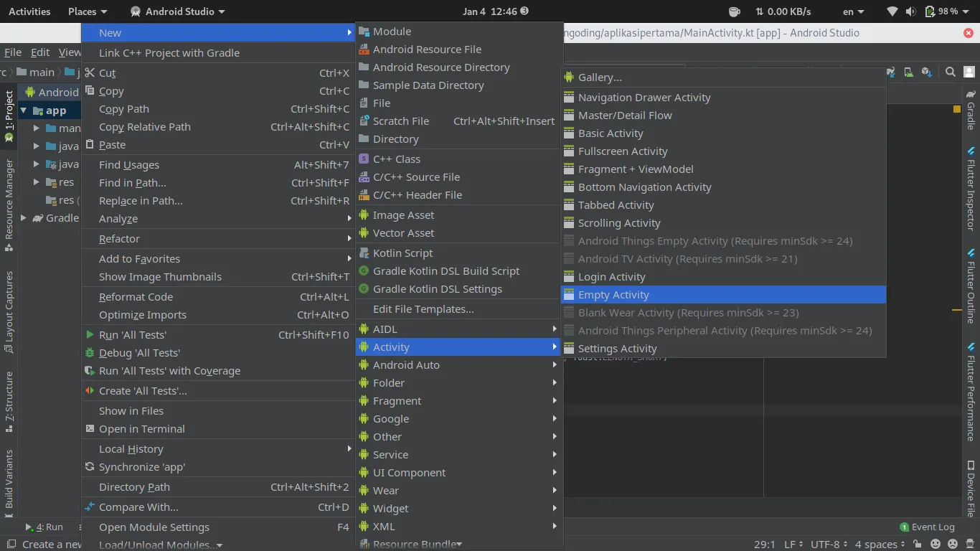The height and width of the screenshot is (551, 980).
Task: Open the AVD Manager toolbar icon
Action: tap(908, 72)
